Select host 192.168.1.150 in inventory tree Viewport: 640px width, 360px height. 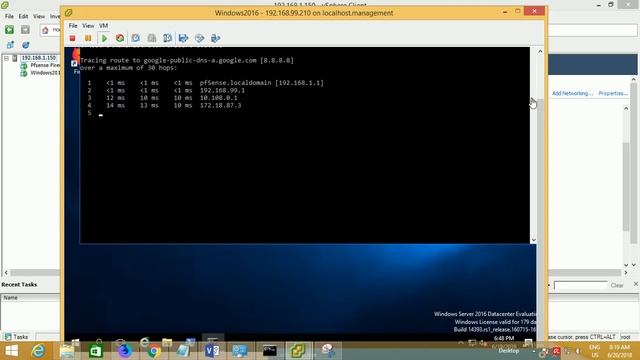(38, 58)
